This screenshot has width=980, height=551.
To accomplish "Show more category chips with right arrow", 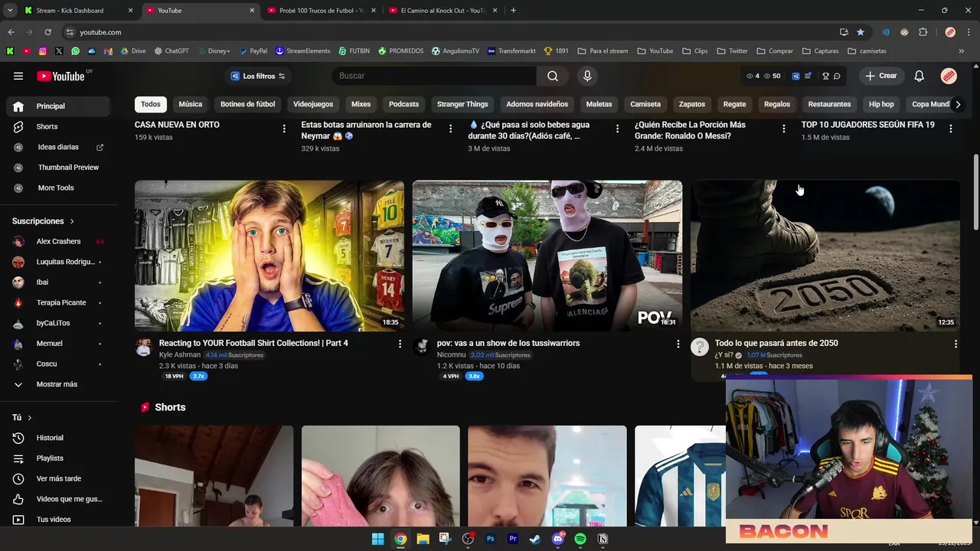I will click(x=957, y=104).
